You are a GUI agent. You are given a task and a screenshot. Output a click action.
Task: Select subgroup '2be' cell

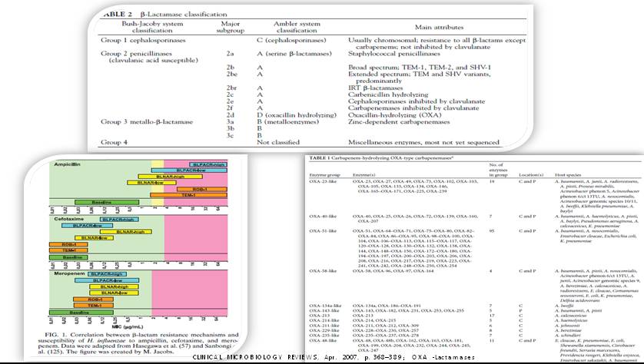(231, 74)
